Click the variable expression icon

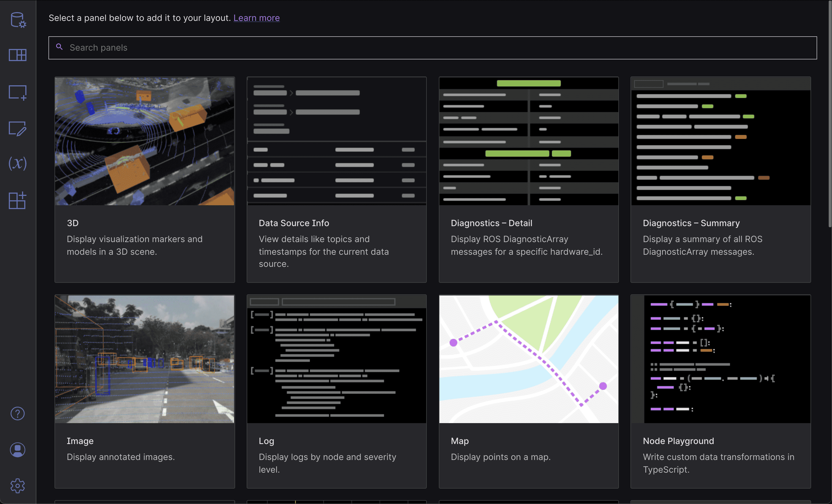18,163
